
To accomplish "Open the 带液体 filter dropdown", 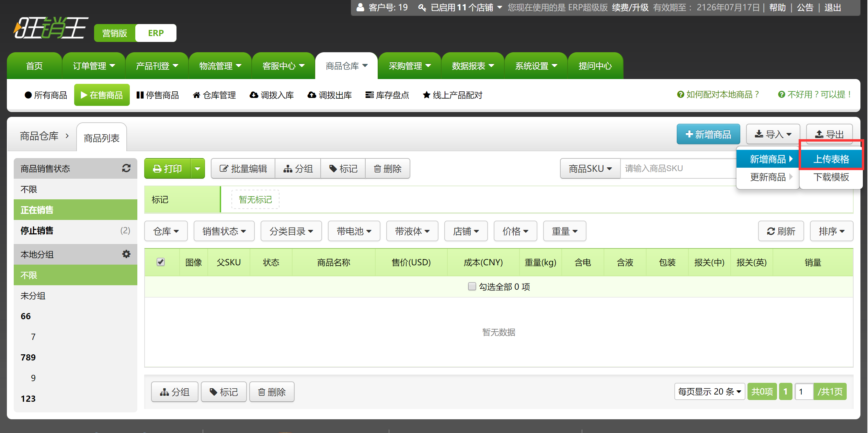I will point(412,231).
